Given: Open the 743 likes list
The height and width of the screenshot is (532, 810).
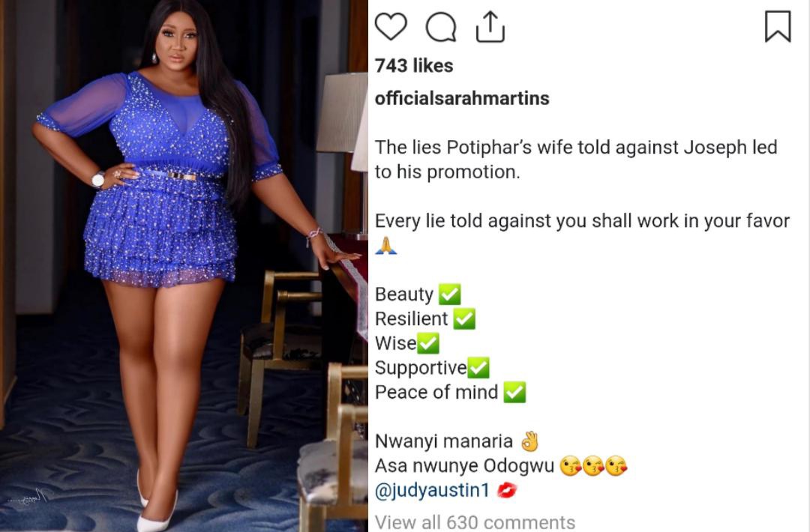Looking at the screenshot, I should pos(414,65).
